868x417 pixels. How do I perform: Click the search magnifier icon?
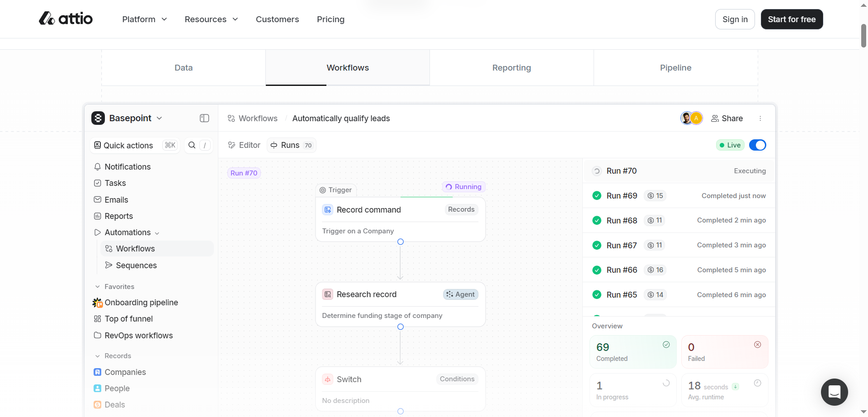coord(192,145)
